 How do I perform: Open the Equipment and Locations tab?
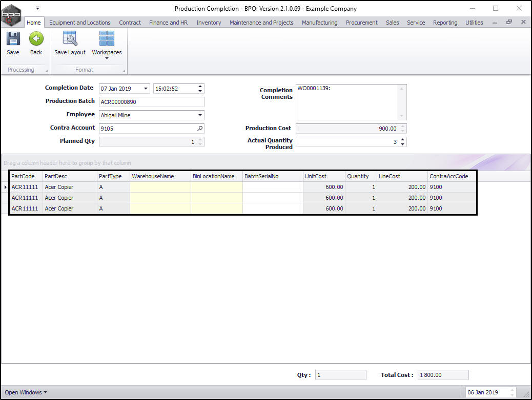tap(80, 23)
